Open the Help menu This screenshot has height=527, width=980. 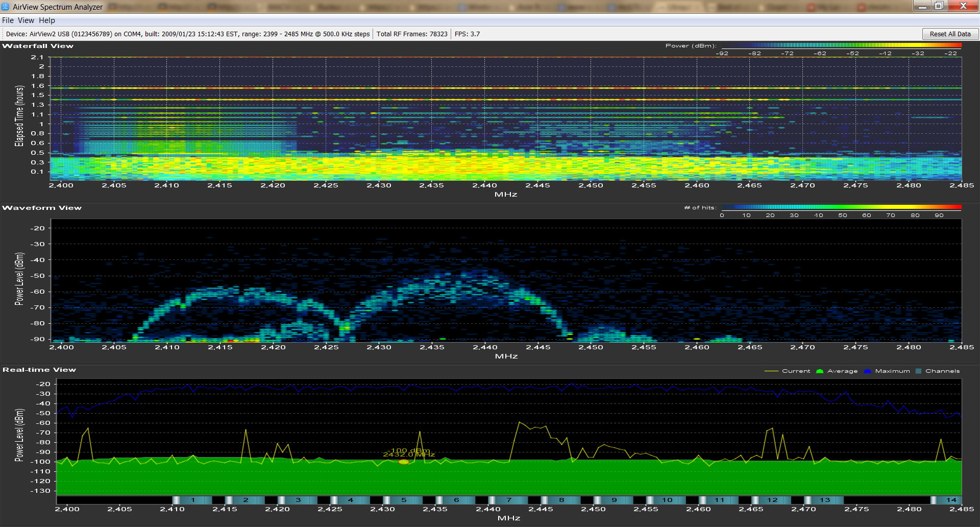point(47,20)
